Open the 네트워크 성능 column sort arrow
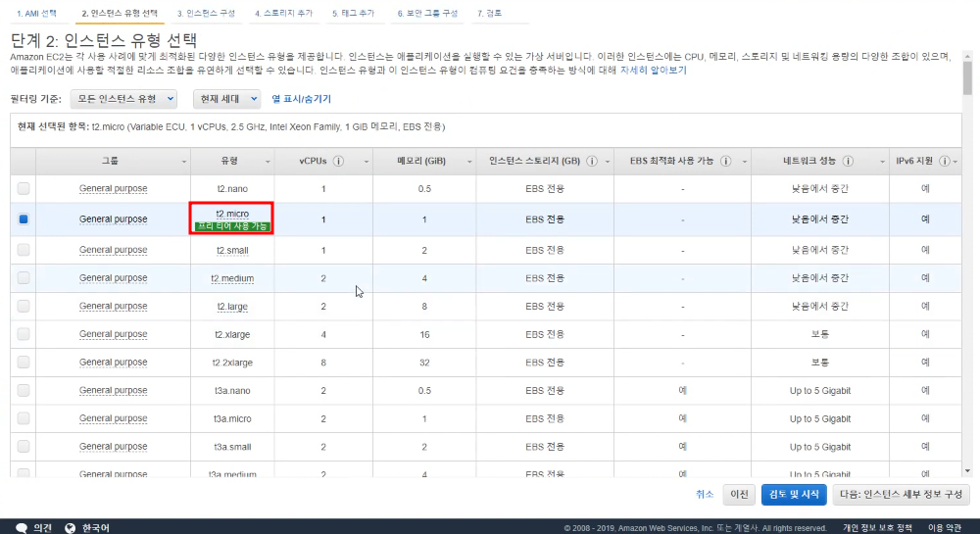 (883, 162)
